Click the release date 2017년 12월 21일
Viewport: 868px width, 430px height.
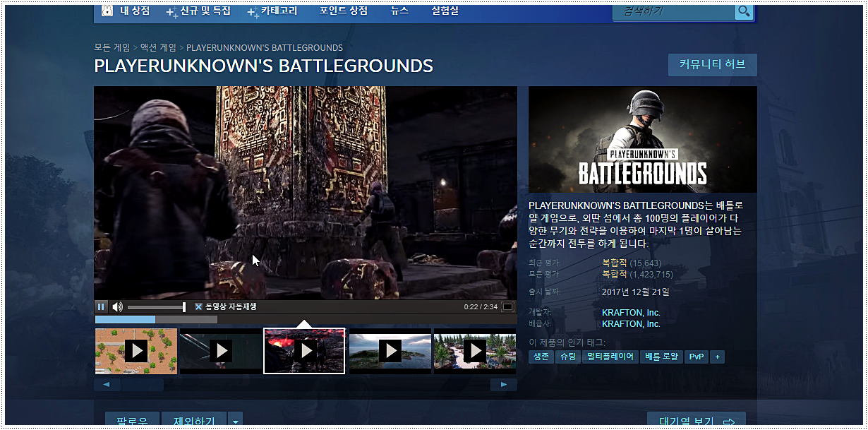click(x=636, y=292)
